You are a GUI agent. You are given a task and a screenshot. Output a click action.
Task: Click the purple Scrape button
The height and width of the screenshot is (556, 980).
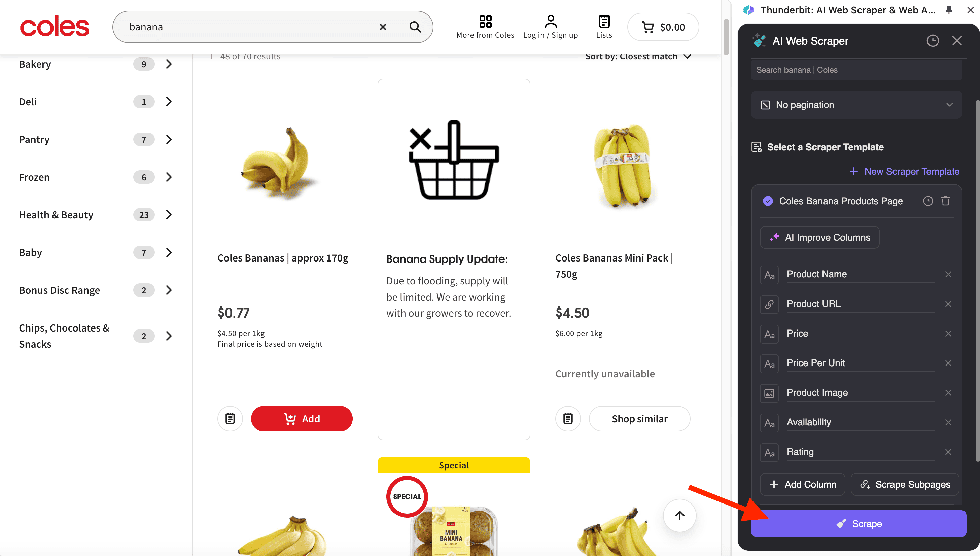858,524
